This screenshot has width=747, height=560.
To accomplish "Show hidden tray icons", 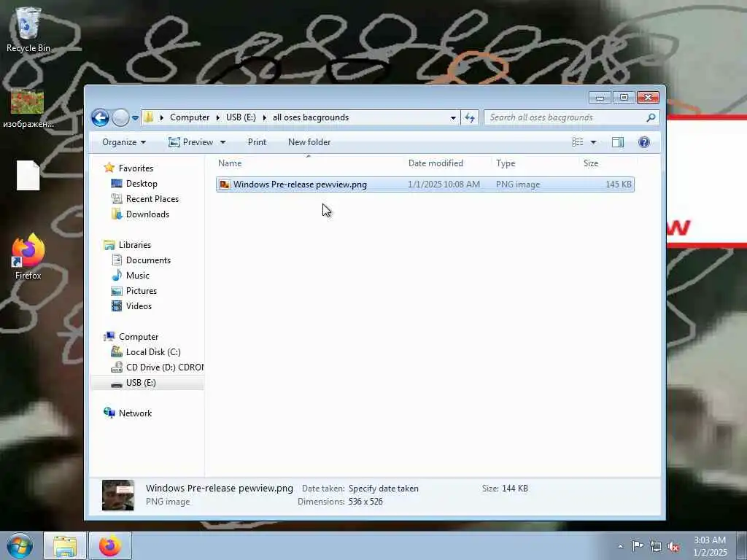I will (620, 546).
